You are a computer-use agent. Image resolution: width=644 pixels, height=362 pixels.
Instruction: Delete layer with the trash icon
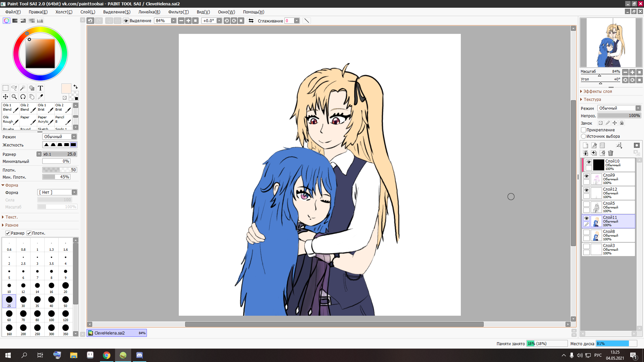(610, 153)
